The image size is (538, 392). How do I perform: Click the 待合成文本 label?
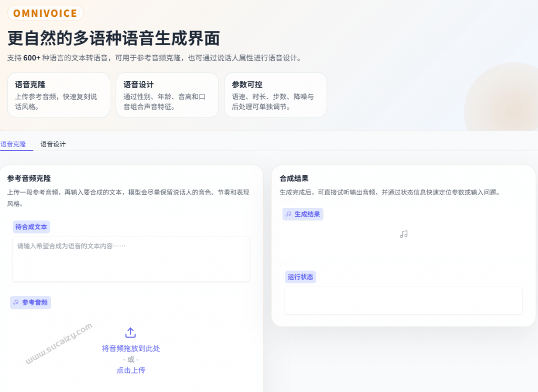tap(31, 227)
